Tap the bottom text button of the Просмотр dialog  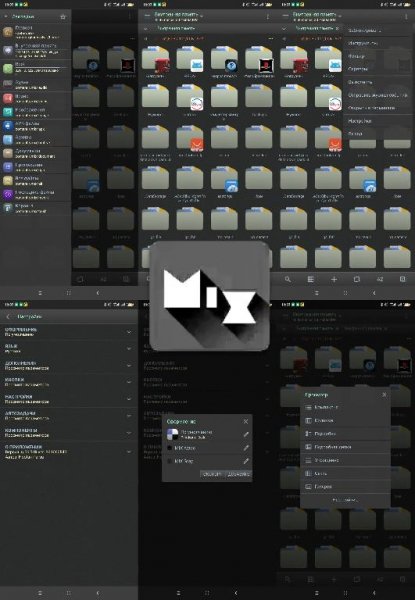tap(344, 500)
